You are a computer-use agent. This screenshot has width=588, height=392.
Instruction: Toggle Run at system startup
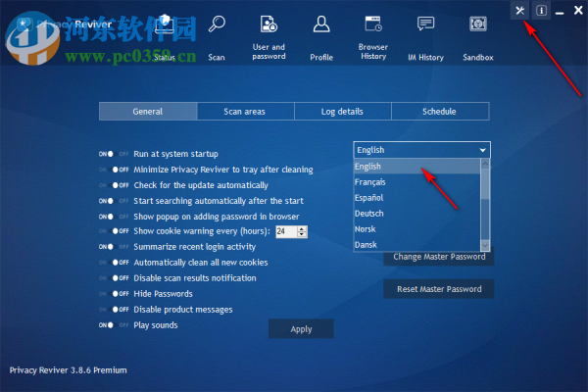tap(114, 154)
